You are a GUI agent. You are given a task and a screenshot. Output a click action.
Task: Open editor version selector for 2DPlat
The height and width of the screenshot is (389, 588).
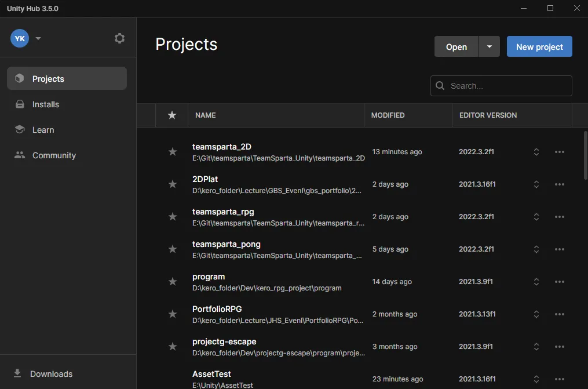coord(536,184)
